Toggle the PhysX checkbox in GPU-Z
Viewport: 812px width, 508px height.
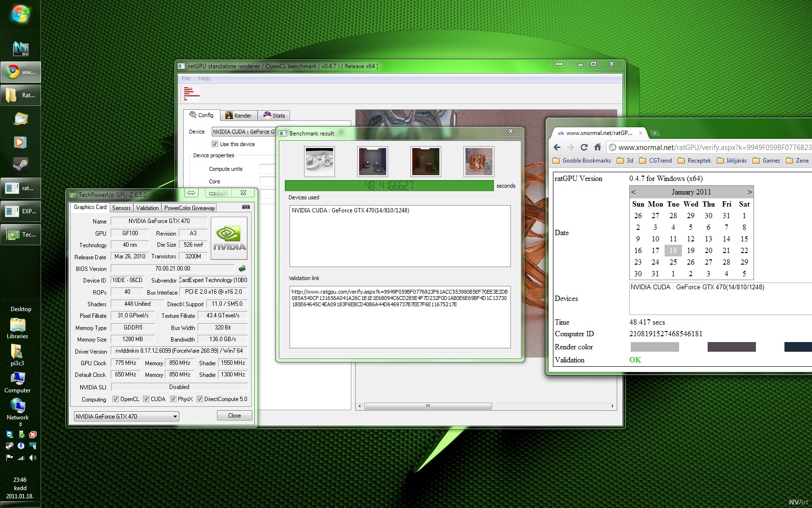click(173, 399)
